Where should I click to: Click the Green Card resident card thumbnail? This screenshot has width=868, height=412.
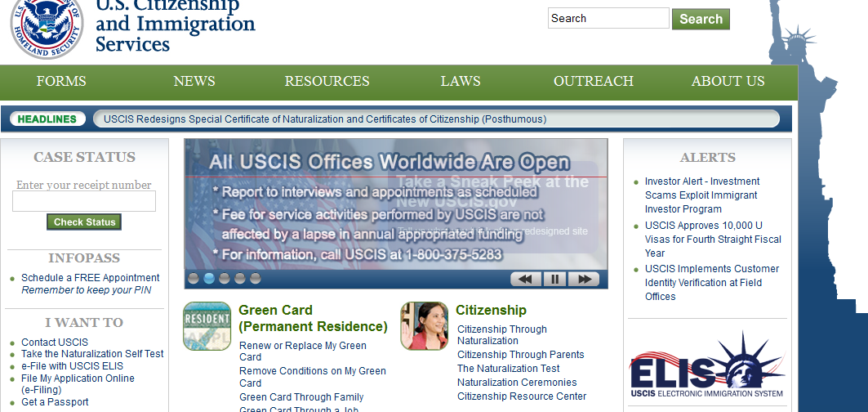207,326
